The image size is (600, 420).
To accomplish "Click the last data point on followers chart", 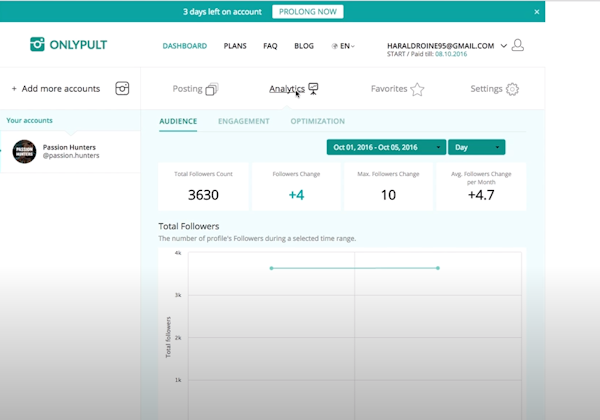I will (x=438, y=268).
